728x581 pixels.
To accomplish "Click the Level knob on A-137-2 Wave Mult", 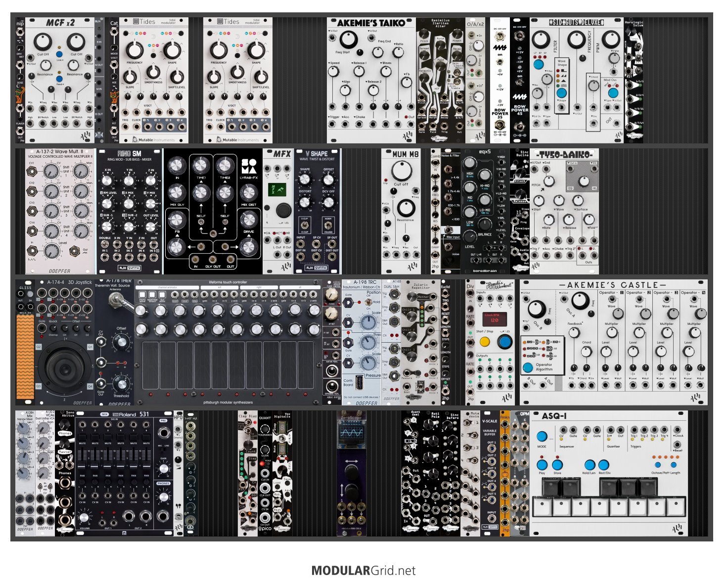I will click(51, 251).
